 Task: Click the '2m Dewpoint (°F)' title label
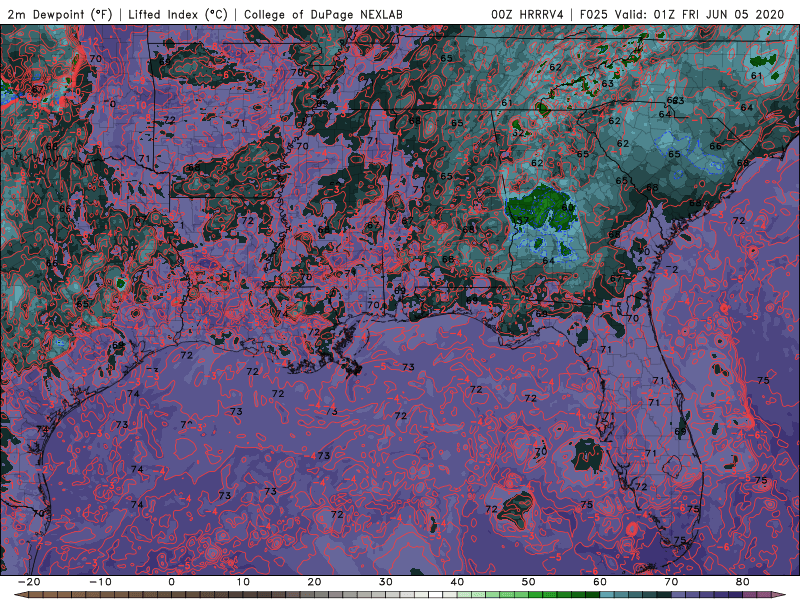(59, 14)
